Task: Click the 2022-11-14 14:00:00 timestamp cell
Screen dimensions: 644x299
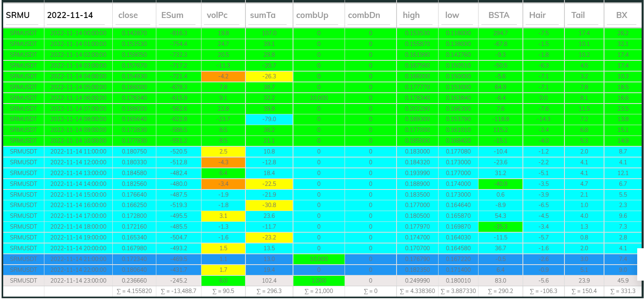Action: 78,184
